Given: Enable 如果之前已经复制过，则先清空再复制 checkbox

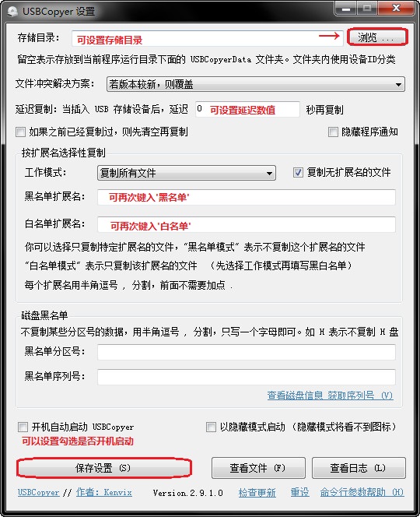Looking at the screenshot, I should click(x=20, y=132).
